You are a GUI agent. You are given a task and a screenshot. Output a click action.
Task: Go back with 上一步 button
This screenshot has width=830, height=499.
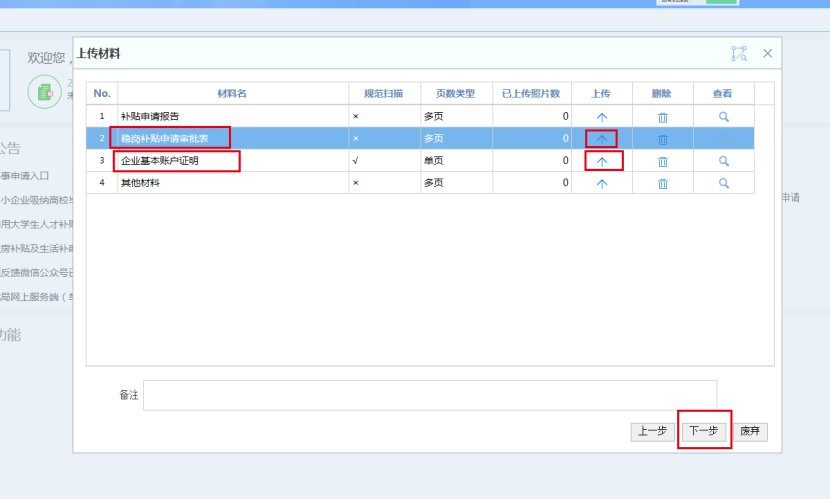(652, 431)
